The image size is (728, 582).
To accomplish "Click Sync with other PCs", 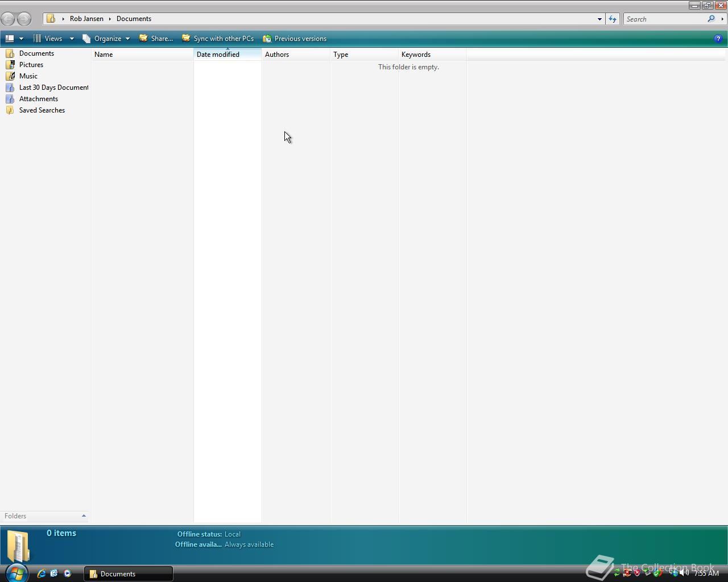I will coord(218,39).
